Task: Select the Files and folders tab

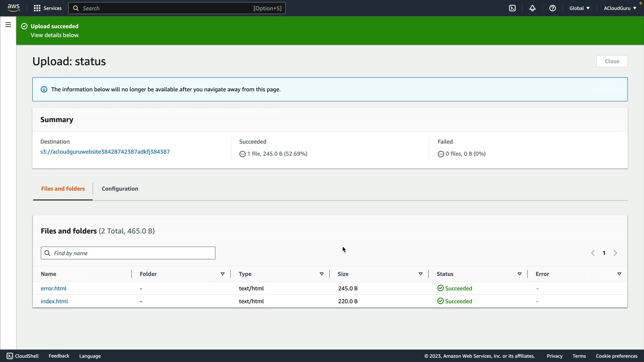Action: pos(63,189)
